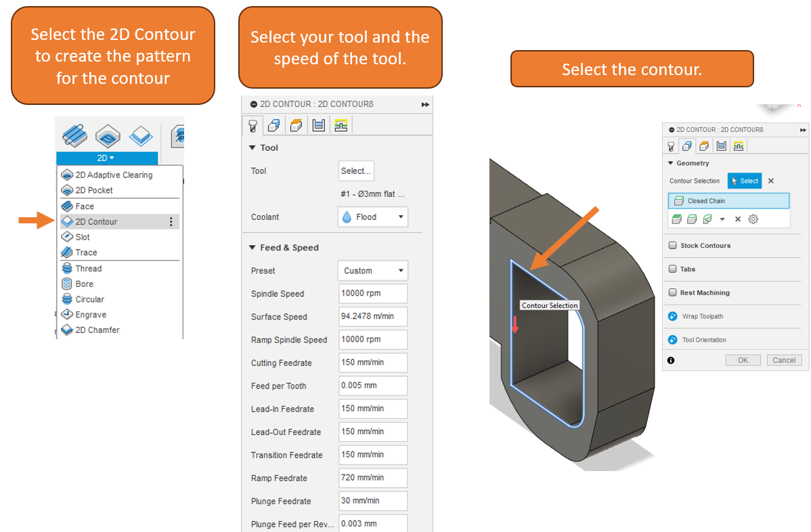This screenshot has width=811, height=532.
Task: Open Tool tab in large 2D Contour dialog
Action: (253, 125)
